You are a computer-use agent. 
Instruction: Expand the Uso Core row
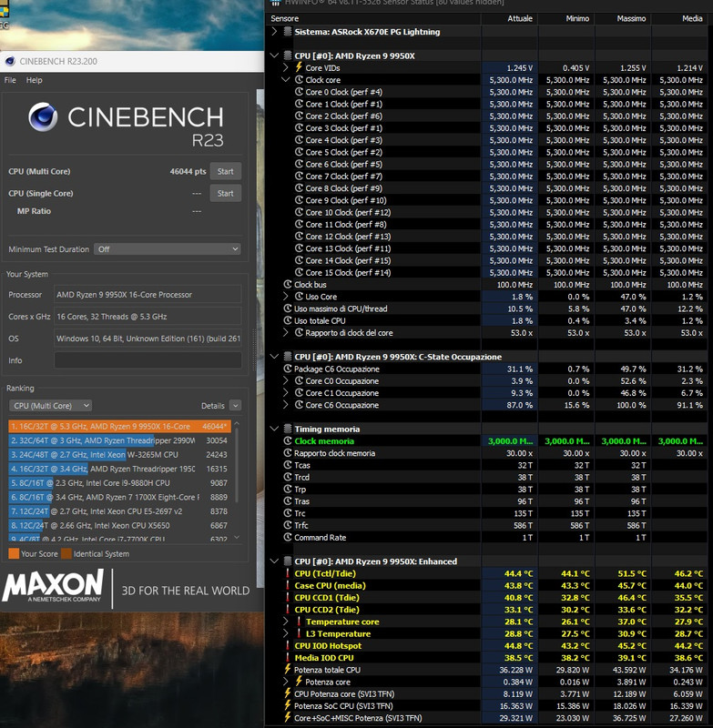[286, 297]
